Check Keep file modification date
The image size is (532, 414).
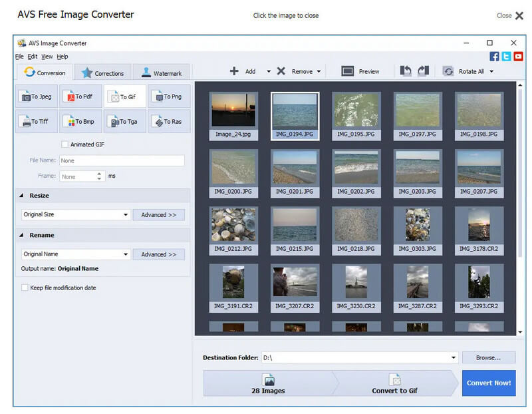pos(25,288)
